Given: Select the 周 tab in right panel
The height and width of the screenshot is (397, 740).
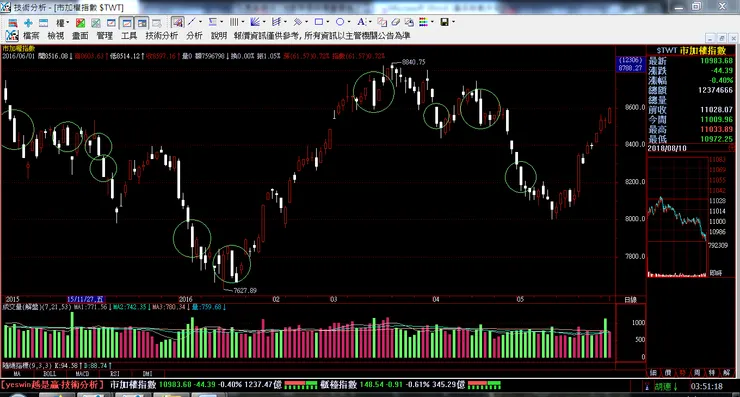Looking at the screenshot, I should coord(697,373).
